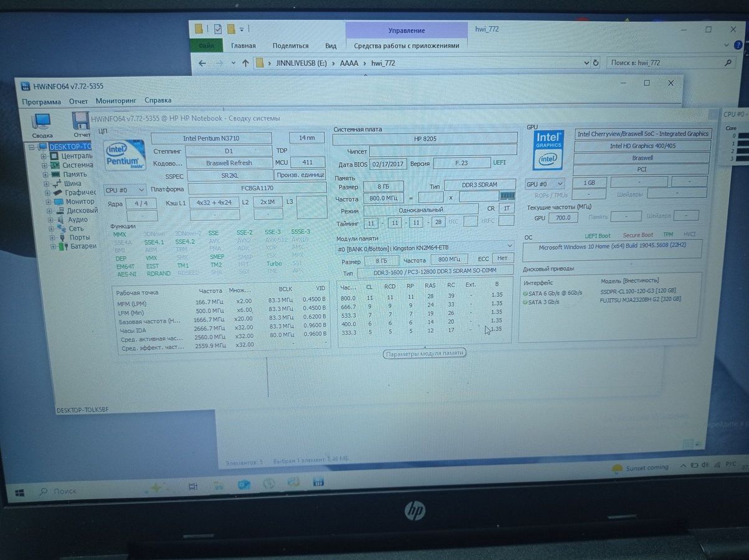
Task: Click the Произв. единица button
Action: click(300, 175)
